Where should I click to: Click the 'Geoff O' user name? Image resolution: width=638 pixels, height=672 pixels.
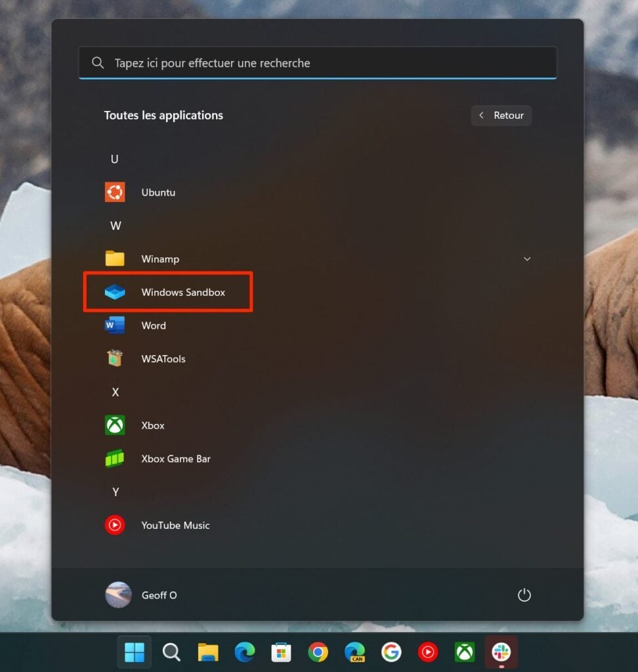click(159, 595)
